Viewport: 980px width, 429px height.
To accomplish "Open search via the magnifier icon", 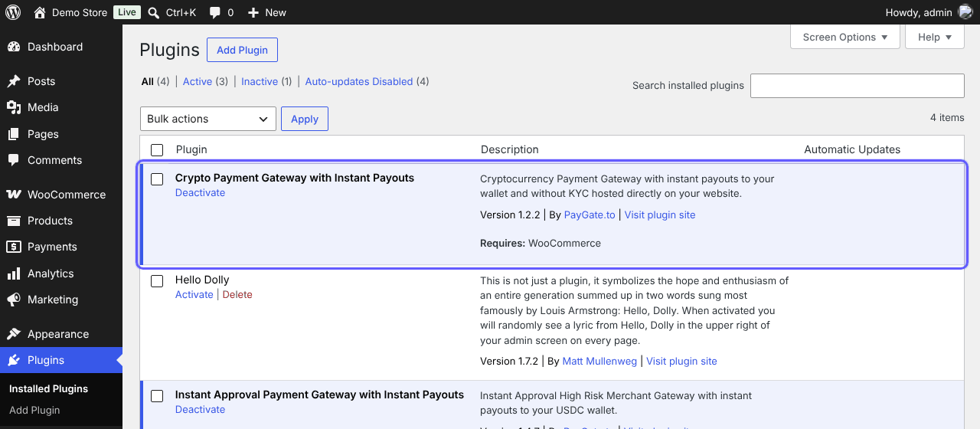I will (154, 12).
